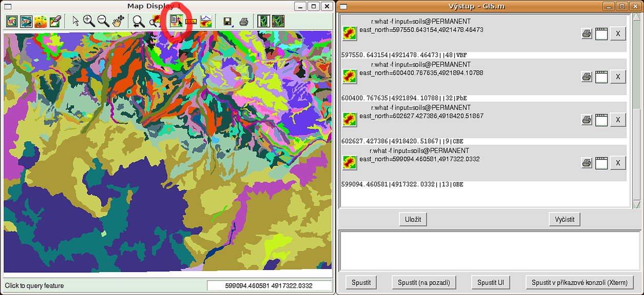This screenshot has width=644, height=295.
Task: Click the window icon for the 597550.643154 command
Action: (x=601, y=34)
